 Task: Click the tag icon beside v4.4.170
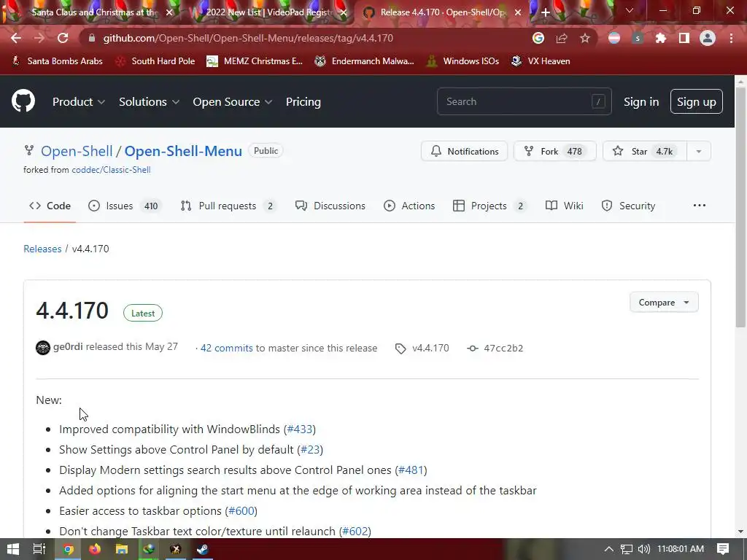[400, 349]
